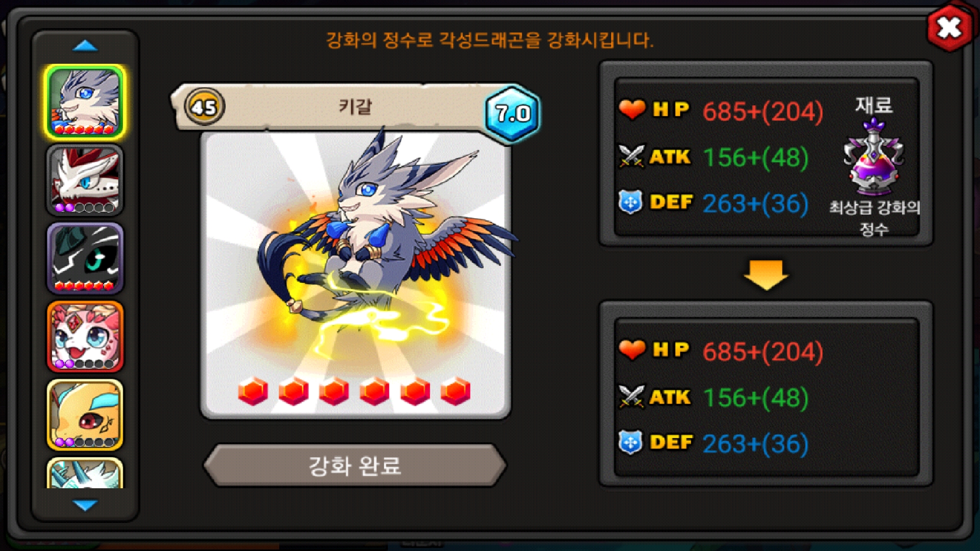The height and width of the screenshot is (551, 980).
Task: Tap the 7.0 blue hexagon grade badge
Action: [512, 113]
